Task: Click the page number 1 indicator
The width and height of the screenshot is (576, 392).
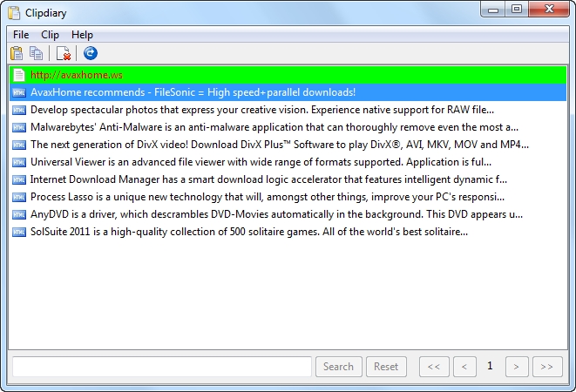Action: 490,366
